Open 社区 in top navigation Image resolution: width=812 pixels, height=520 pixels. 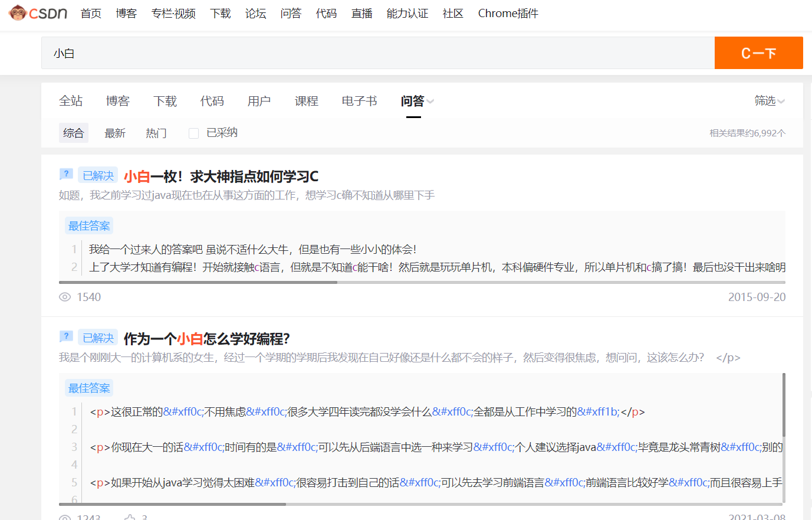(453, 13)
